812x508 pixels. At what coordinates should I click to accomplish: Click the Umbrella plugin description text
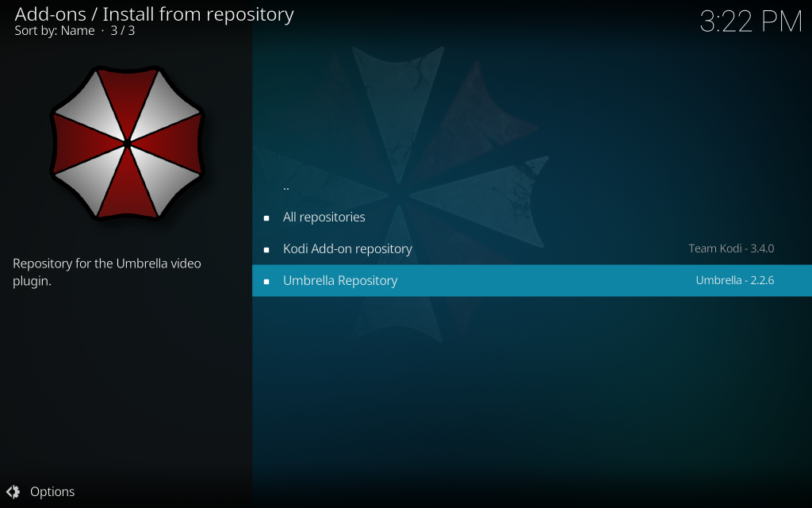click(106, 271)
